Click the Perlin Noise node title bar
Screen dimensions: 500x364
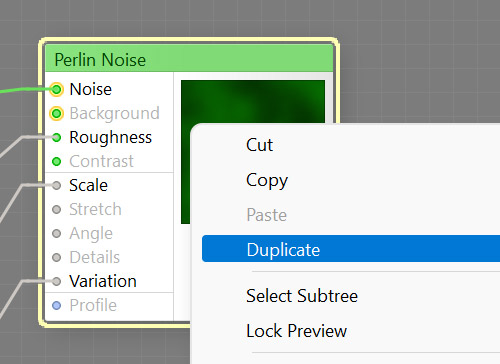[189, 59]
